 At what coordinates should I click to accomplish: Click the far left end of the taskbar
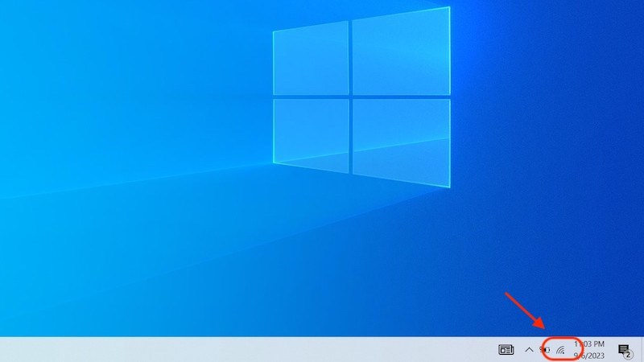[4, 350]
